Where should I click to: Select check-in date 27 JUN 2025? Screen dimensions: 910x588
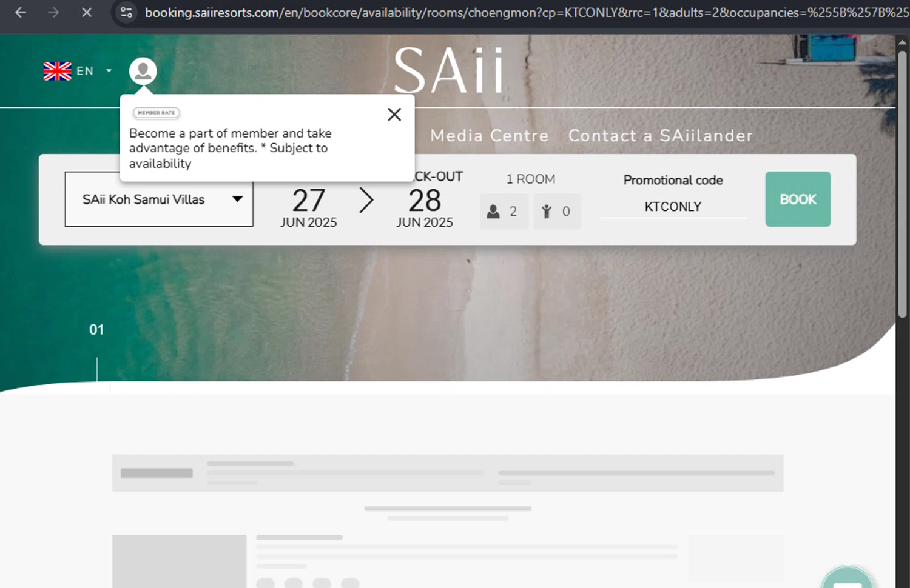[308, 207]
